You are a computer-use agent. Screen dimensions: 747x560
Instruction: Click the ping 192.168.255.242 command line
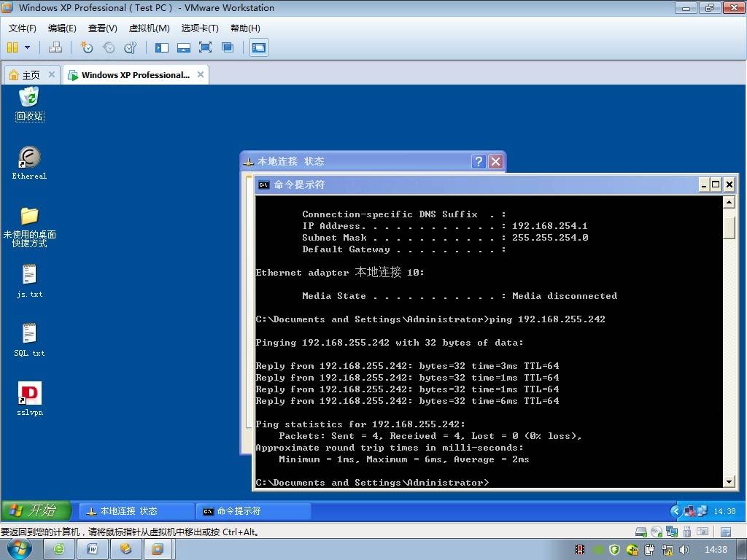pyautogui.click(x=430, y=319)
